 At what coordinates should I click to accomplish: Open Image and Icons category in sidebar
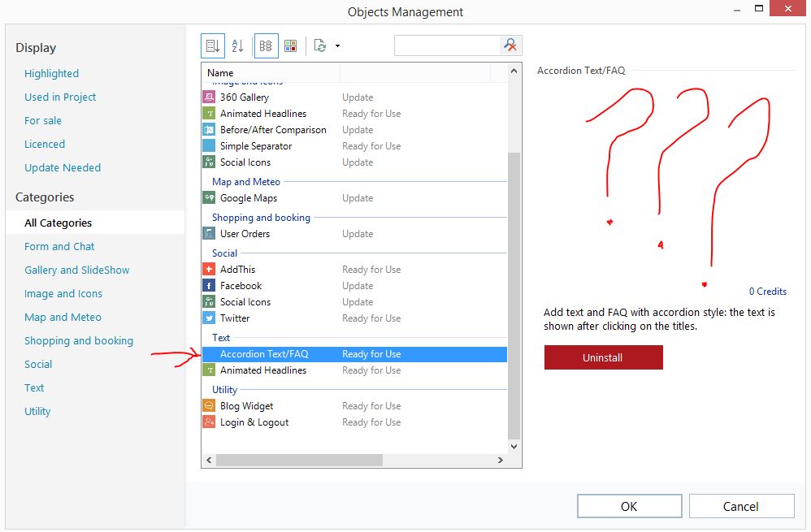(63, 294)
